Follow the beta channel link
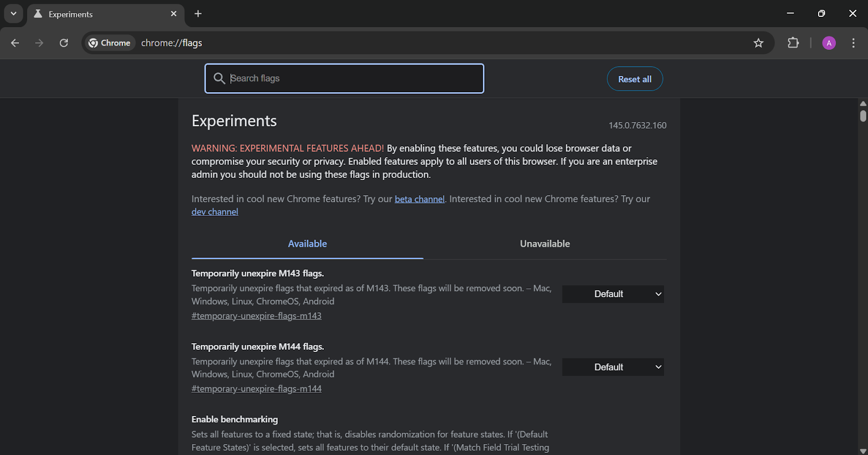 tap(419, 199)
